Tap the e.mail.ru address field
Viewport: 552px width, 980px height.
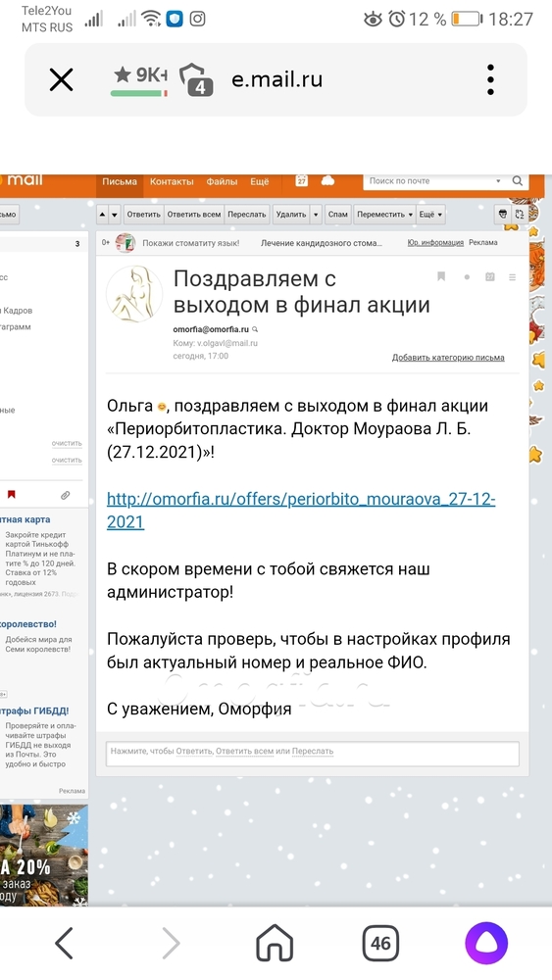coord(276,79)
